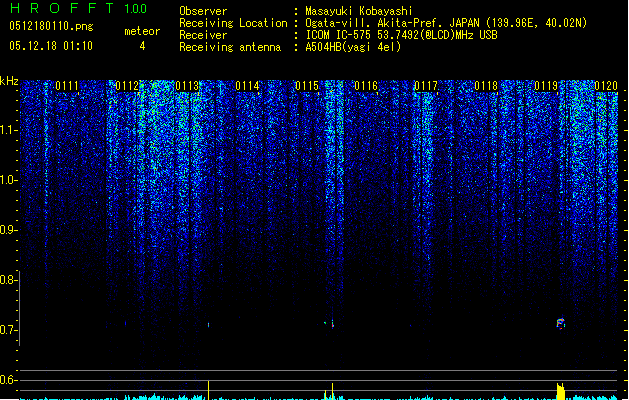Viewport: 629px width, 400px height.
Task: Click time marker 0114
Action: click(247, 86)
